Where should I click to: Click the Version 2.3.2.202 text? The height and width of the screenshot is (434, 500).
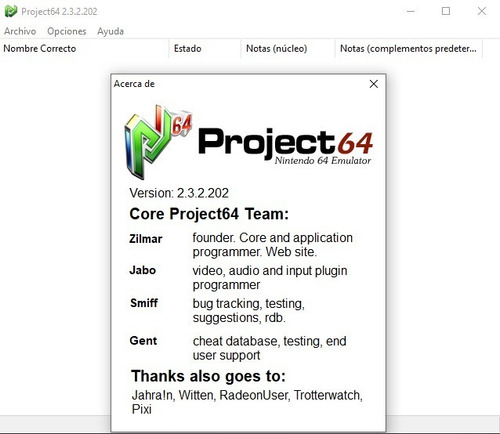click(x=179, y=193)
